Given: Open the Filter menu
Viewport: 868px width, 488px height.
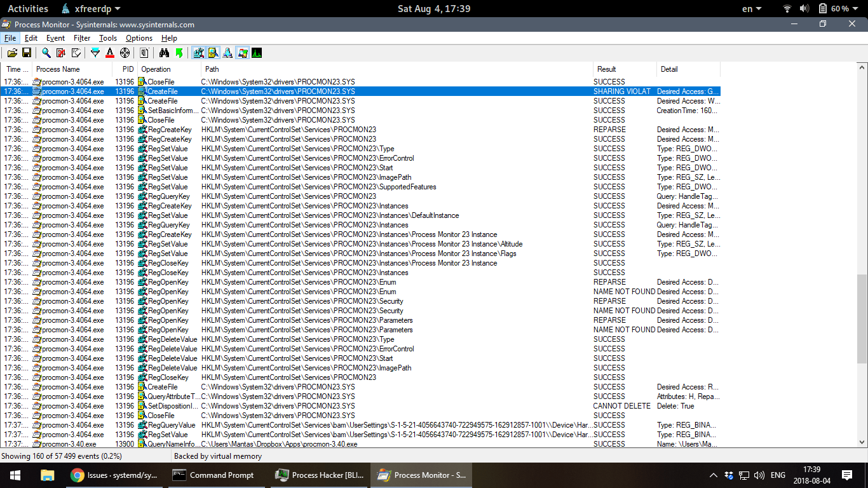Looking at the screenshot, I should tap(81, 37).
